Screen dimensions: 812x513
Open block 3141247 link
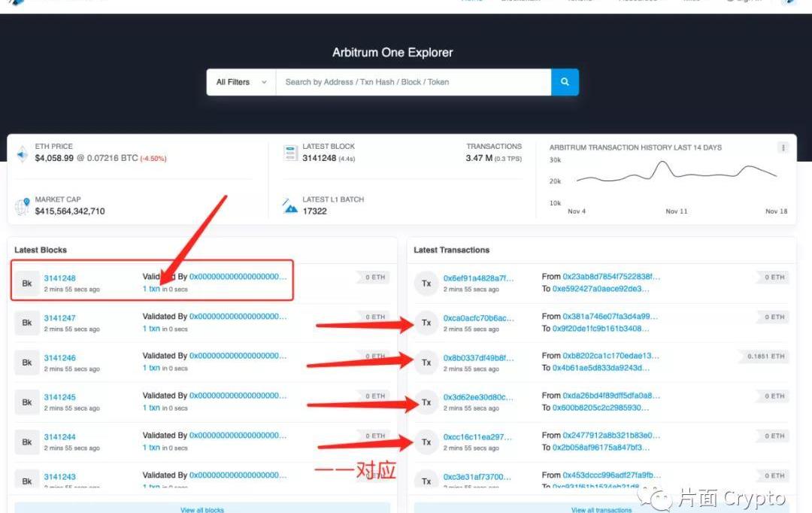pos(59,318)
